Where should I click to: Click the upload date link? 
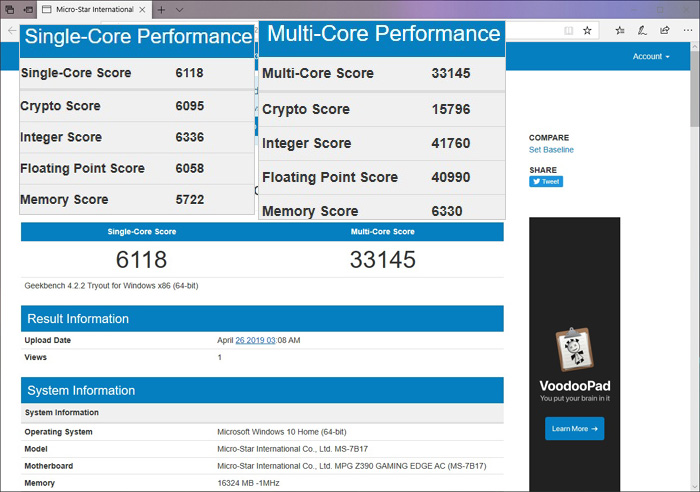(255, 340)
